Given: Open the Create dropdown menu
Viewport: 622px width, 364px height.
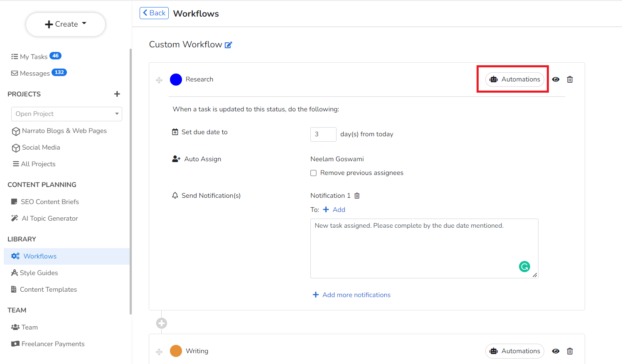Looking at the screenshot, I should [66, 24].
